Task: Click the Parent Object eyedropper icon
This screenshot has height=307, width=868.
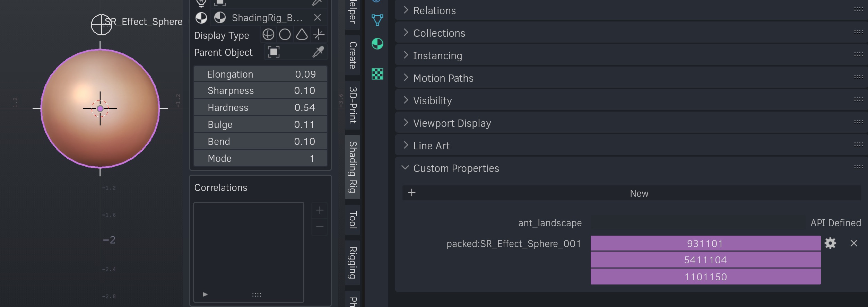Action: [318, 52]
